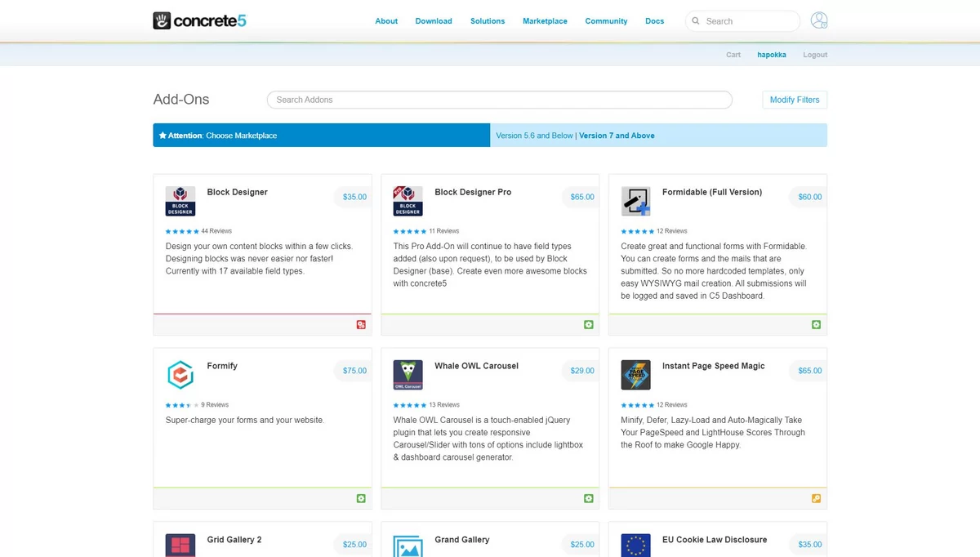
Task: Go to the Marketplace menu
Action: click(545, 21)
